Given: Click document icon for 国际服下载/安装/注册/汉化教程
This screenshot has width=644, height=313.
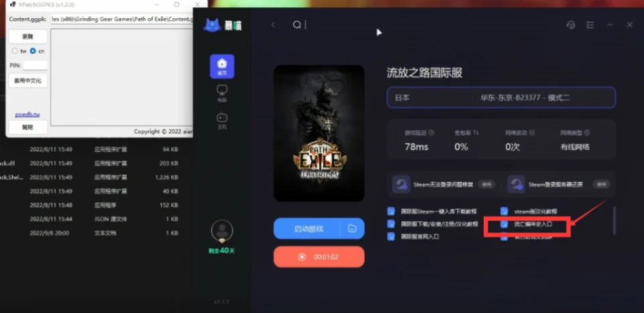Looking at the screenshot, I should pos(391,224).
